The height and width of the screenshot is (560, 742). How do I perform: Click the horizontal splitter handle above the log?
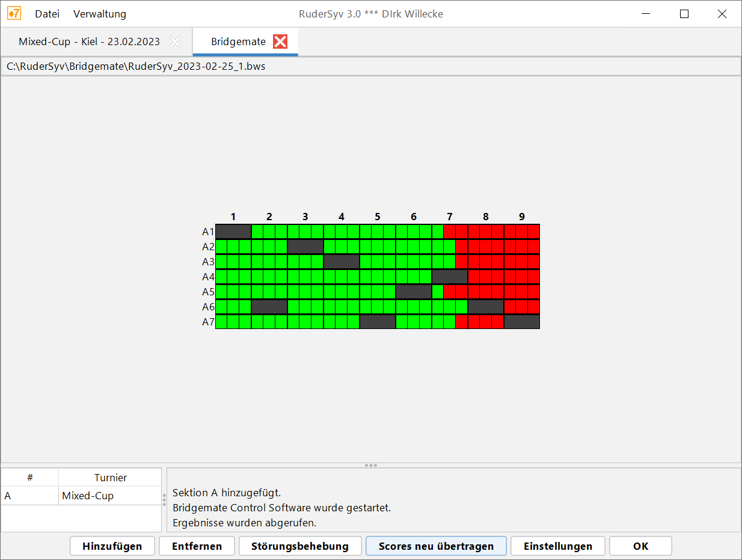(x=371, y=465)
